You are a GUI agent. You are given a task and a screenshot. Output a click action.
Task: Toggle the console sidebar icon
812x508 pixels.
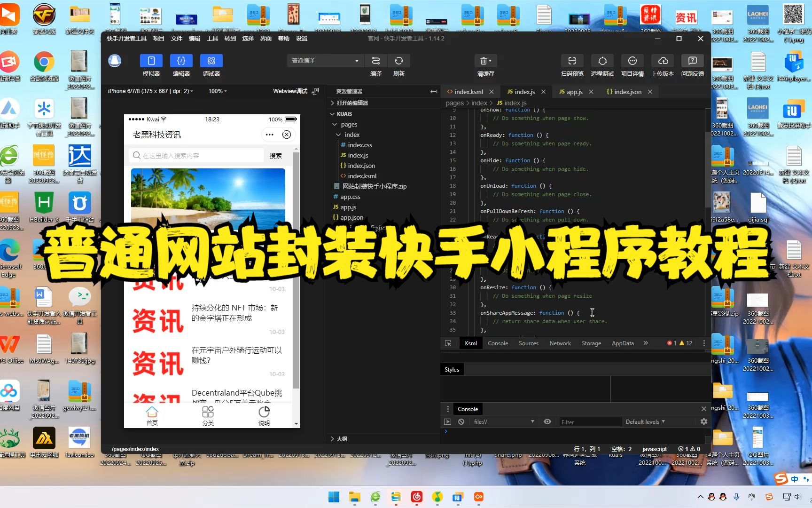point(447,422)
